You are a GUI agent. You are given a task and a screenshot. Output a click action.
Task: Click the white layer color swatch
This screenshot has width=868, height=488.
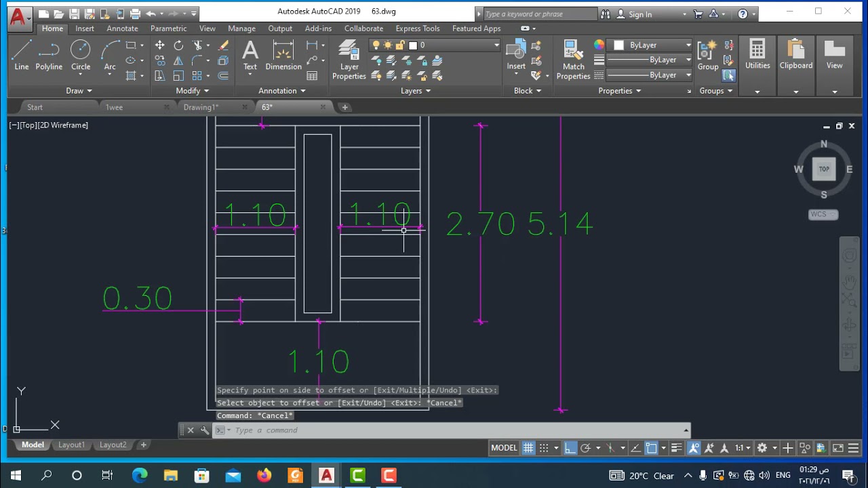click(413, 45)
